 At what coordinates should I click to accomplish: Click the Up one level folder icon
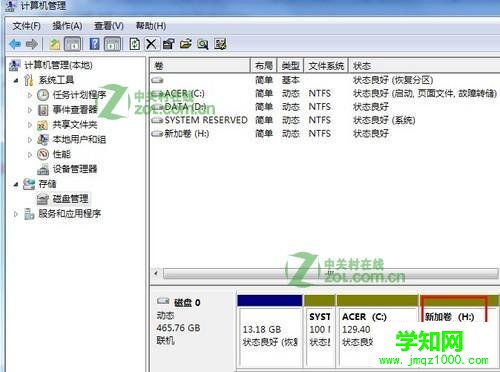[54, 44]
